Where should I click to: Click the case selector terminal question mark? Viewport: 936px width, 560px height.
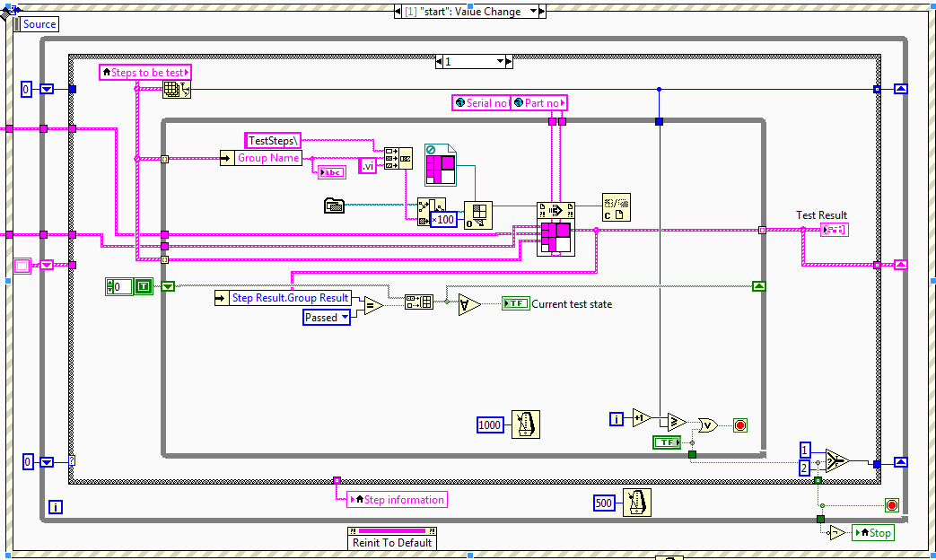(72, 460)
